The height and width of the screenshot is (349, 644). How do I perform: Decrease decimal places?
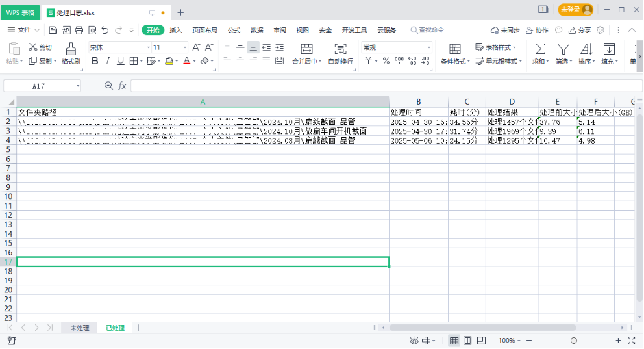point(425,61)
